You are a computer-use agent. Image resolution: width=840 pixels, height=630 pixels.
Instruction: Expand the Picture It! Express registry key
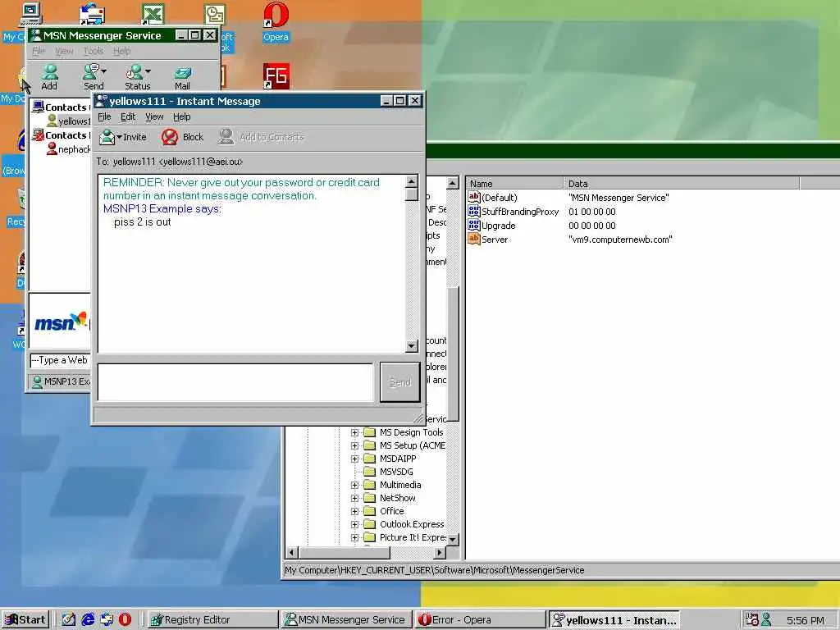(x=354, y=537)
